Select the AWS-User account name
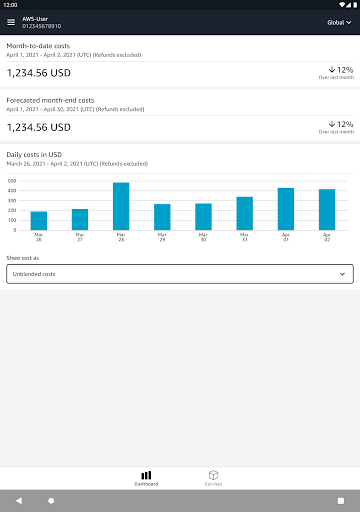The image size is (360, 512). (35, 19)
